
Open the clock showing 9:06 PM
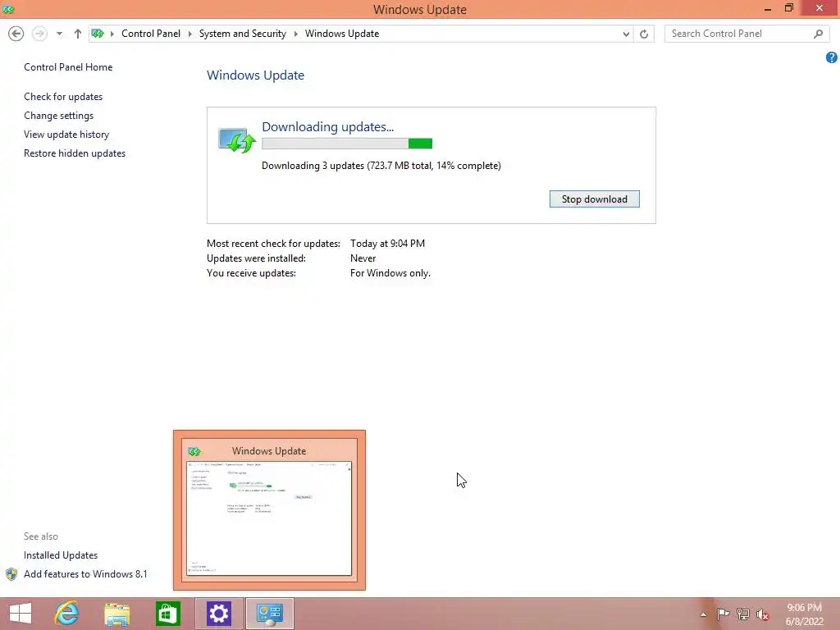[804, 614]
